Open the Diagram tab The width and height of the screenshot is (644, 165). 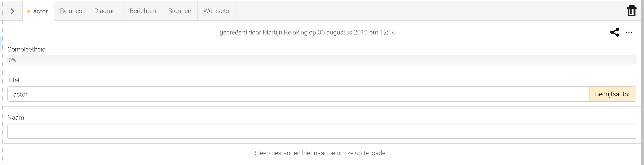pos(106,11)
